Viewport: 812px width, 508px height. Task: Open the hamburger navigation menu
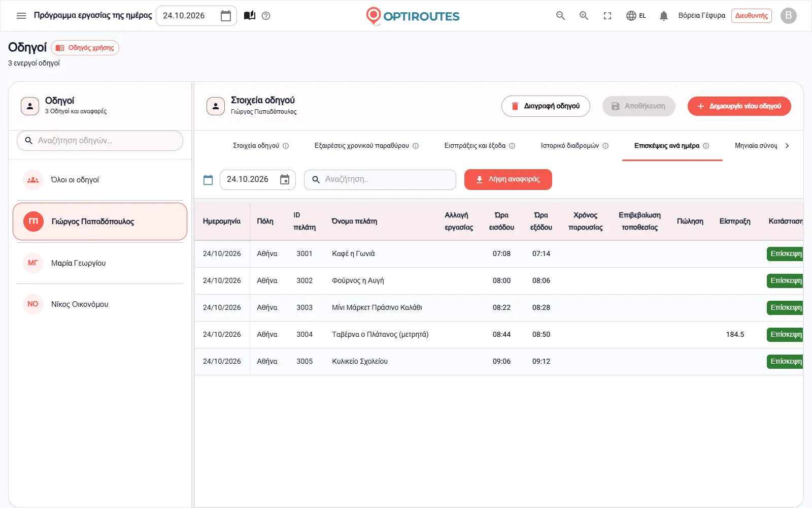(x=21, y=16)
